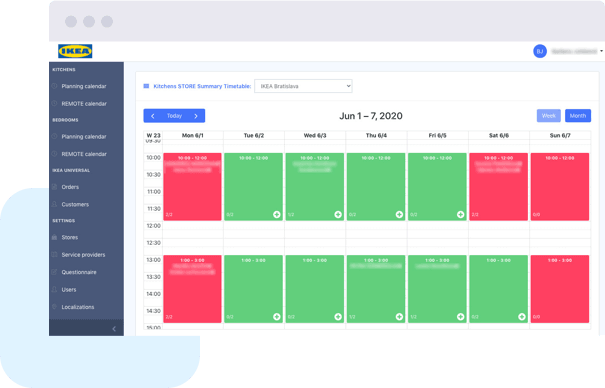
Task: Open Kitchens REMOTE calendar
Action: [x=84, y=104]
